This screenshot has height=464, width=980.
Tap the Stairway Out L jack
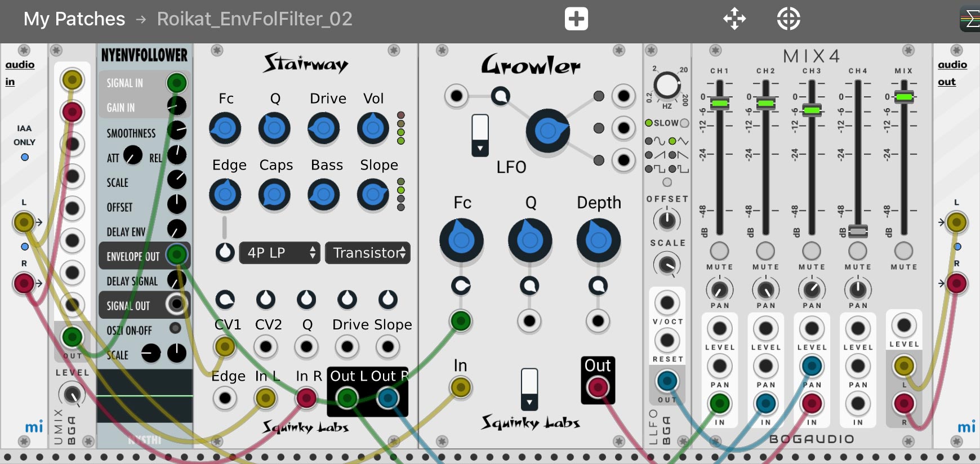coord(347,398)
